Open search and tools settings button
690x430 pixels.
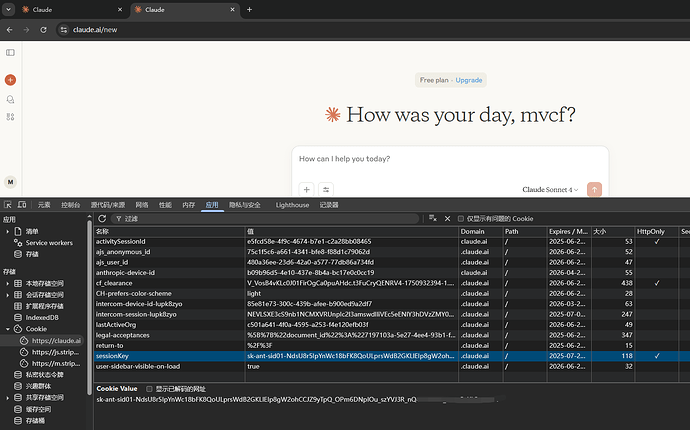tap(326, 190)
